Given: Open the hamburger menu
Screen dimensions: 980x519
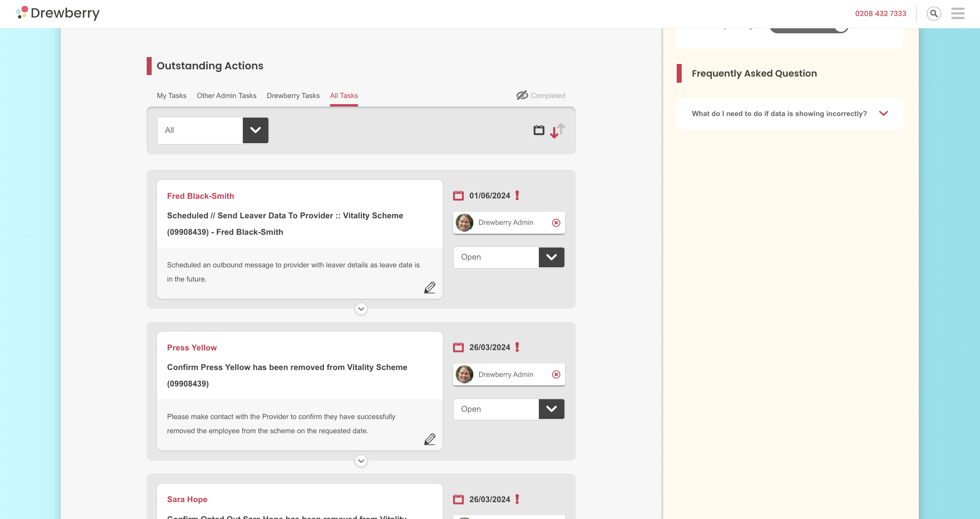Looking at the screenshot, I should point(958,13).
